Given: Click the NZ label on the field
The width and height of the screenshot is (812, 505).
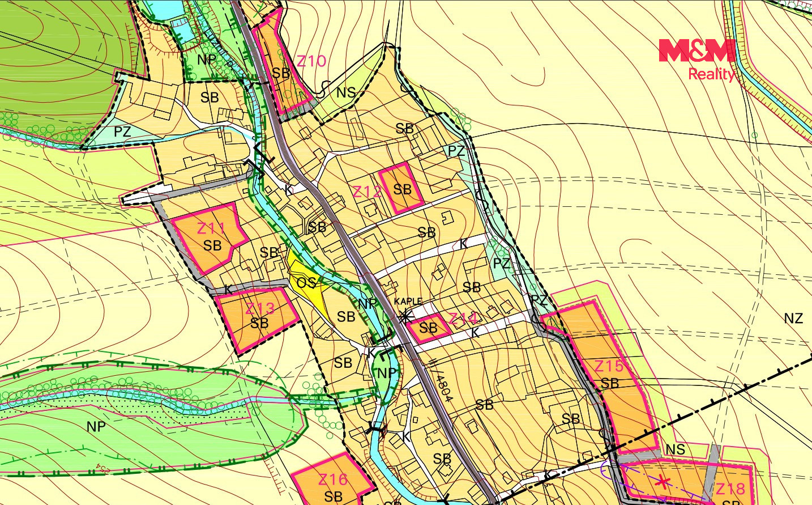Looking at the screenshot, I should click(x=793, y=318).
